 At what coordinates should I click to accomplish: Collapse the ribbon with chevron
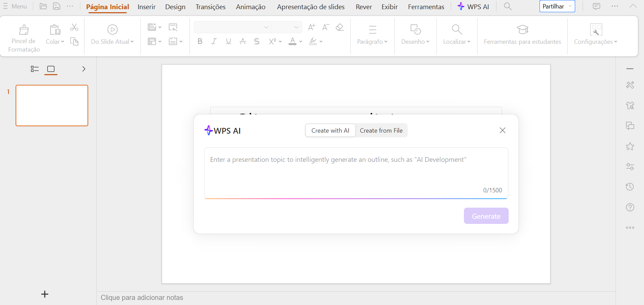(x=633, y=6)
